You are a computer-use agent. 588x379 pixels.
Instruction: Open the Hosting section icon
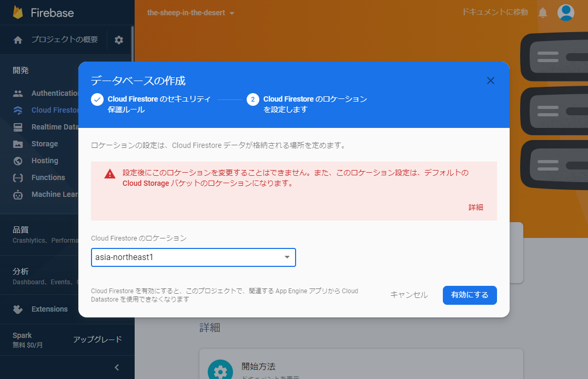17,160
